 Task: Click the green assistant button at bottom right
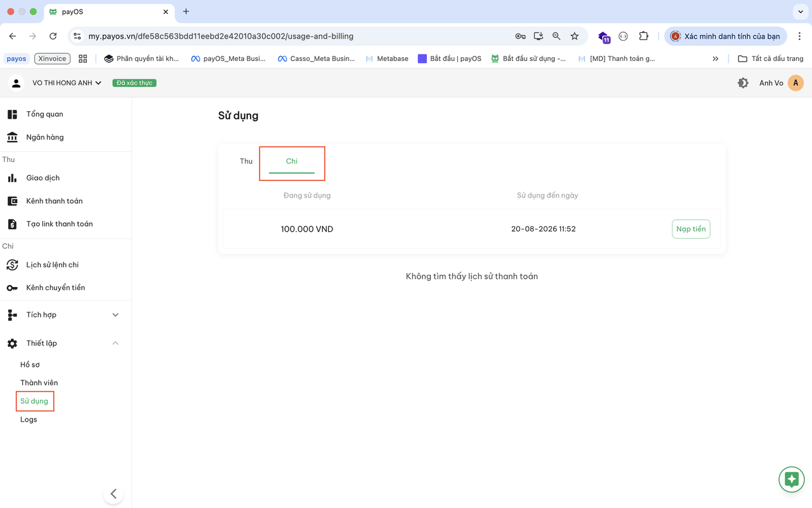pyautogui.click(x=791, y=479)
